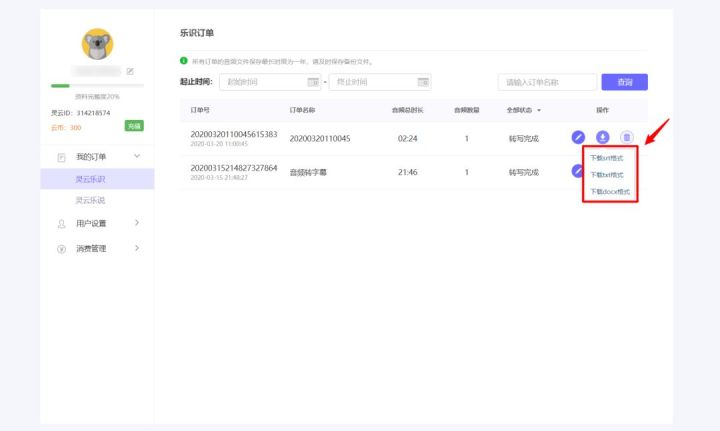Image resolution: width=720 pixels, height=431 pixels.
Task: Click the edit pencil icon for order 20200320110045
Action: (578, 137)
